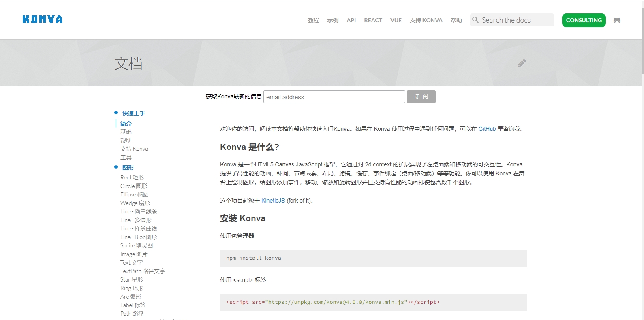This screenshot has height=320, width=644.
Task: Follow the GitHub link in intro text
Action: pos(487,129)
